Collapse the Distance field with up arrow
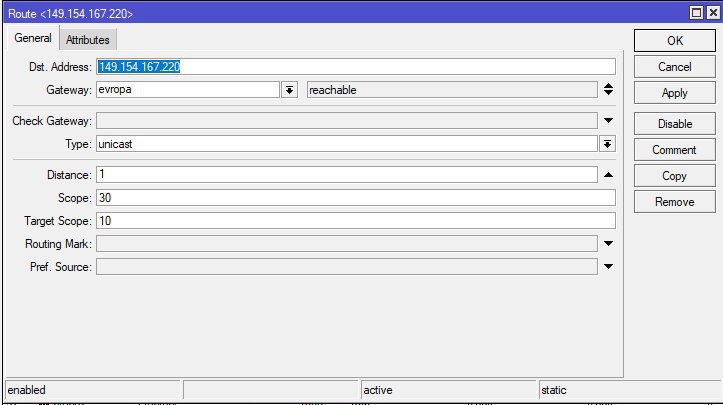 [608, 175]
